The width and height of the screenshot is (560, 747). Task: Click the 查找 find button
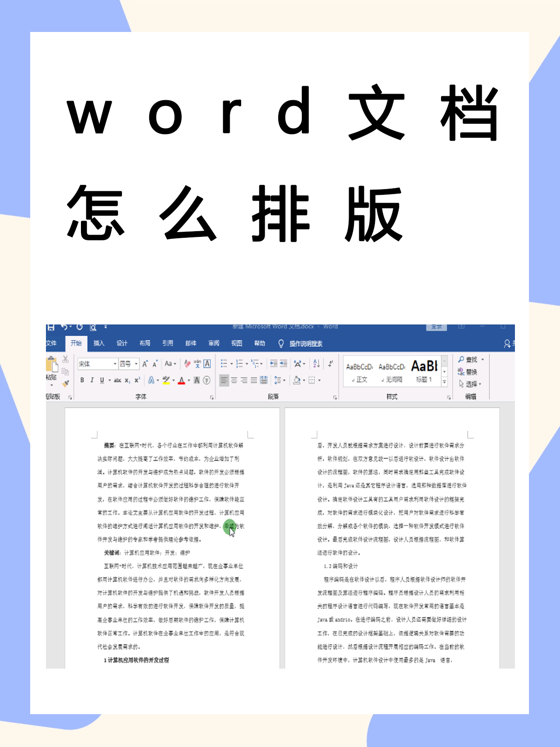[x=467, y=359]
